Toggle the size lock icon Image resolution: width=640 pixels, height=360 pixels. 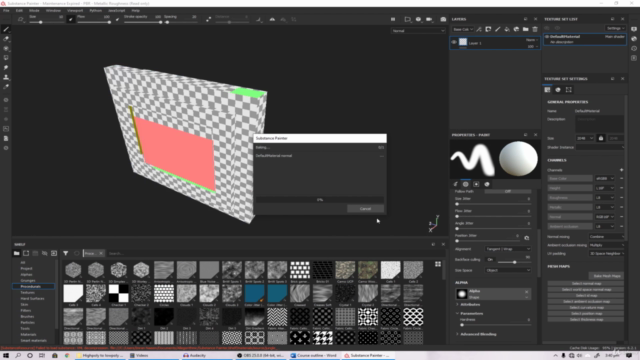(601, 138)
